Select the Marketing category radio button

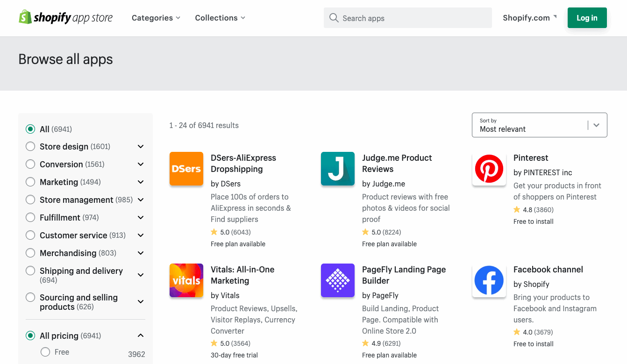click(30, 182)
